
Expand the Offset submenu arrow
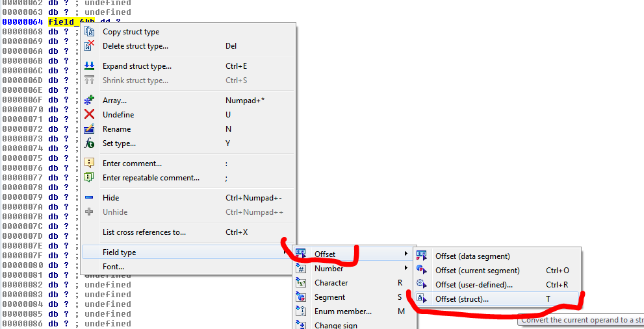click(406, 254)
